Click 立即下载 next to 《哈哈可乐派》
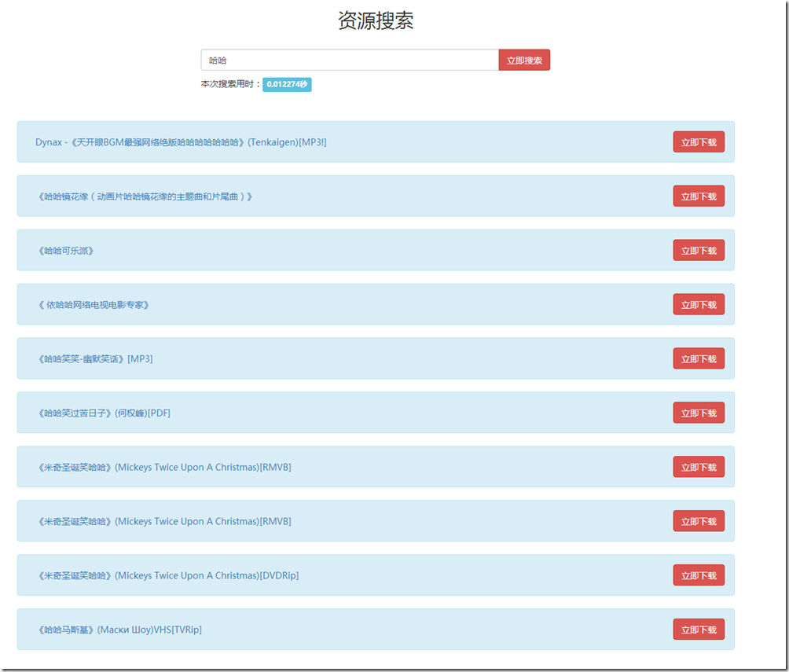 coord(699,250)
